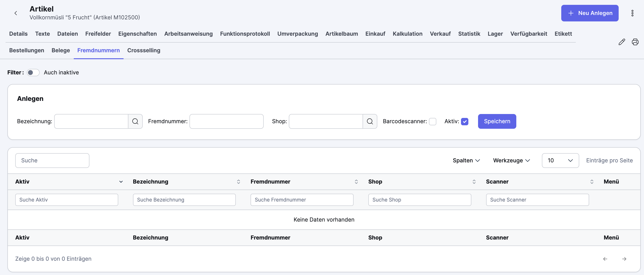
Task: Click search icon in Bezeichnung field
Action: click(135, 121)
